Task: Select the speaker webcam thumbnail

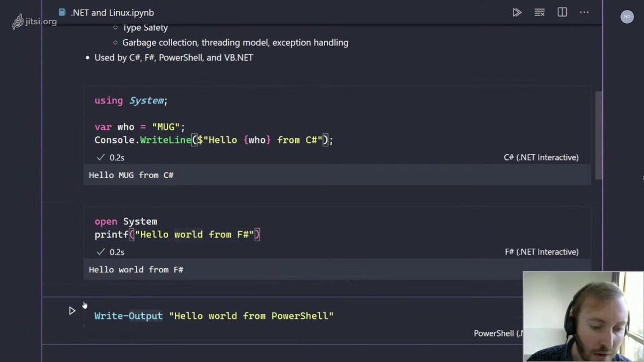Action: point(583,317)
